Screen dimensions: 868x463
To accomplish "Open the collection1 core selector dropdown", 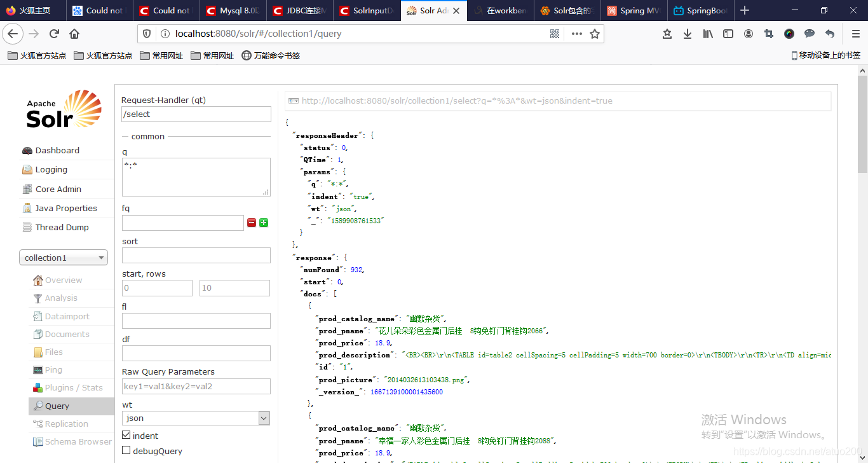I will [64, 258].
